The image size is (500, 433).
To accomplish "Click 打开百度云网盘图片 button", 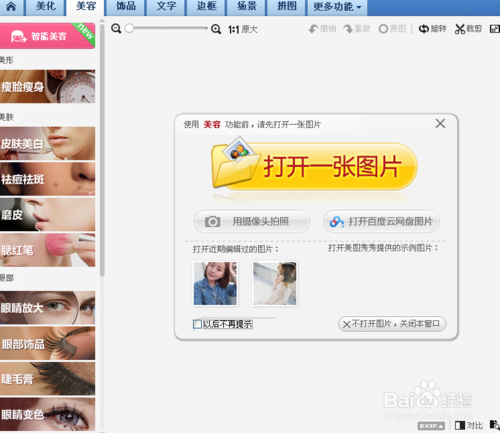I will pyautogui.click(x=381, y=221).
